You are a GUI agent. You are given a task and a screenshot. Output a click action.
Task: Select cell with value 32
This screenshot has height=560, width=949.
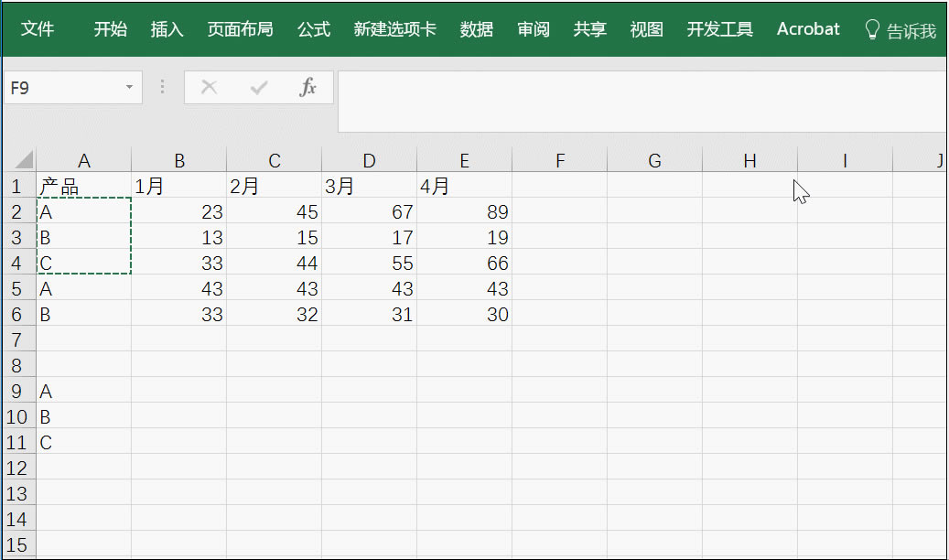tap(275, 314)
